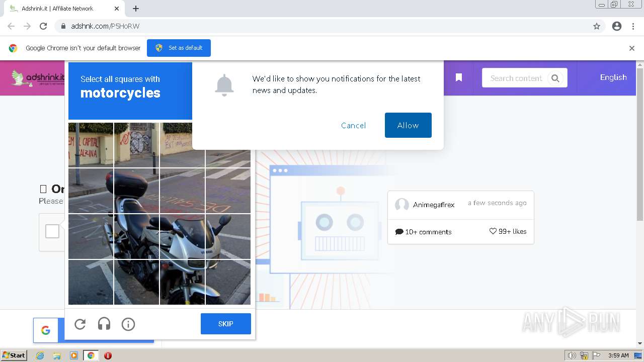
Task: Select top-left graffiti wall tile
Action: coord(91,145)
